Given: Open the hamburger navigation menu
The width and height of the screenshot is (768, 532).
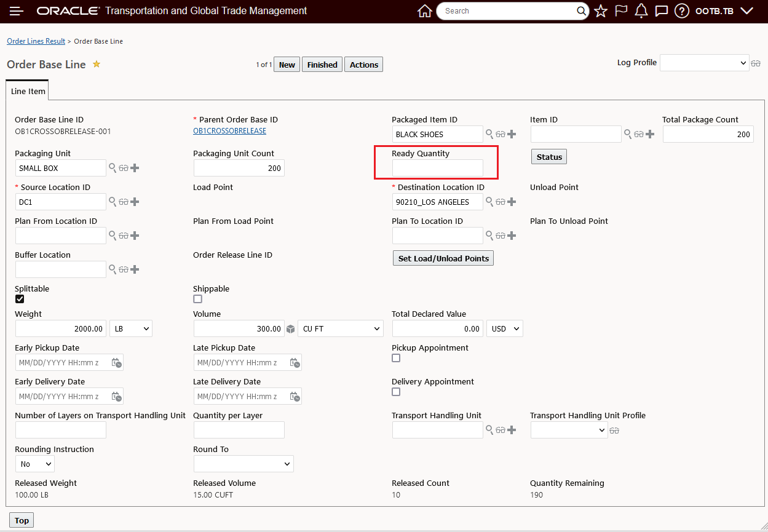Looking at the screenshot, I should pyautogui.click(x=17, y=11).
